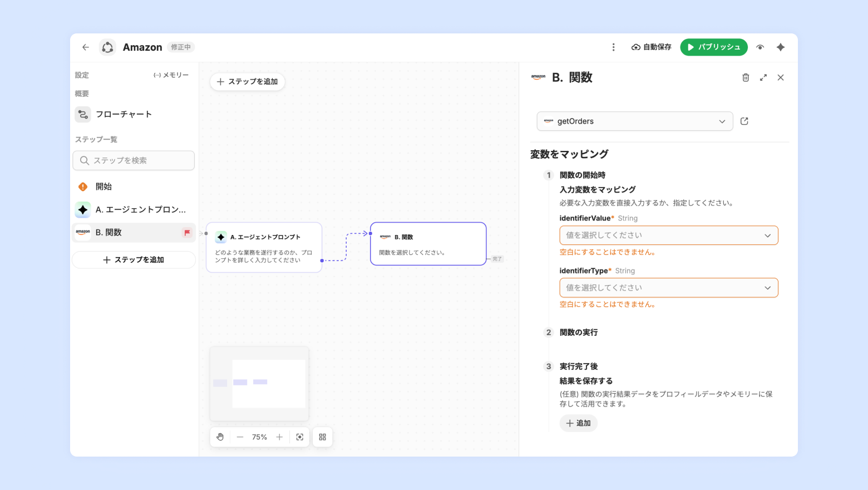Zoom out with the minus button
The width and height of the screenshot is (868, 490).
point(240,437)
